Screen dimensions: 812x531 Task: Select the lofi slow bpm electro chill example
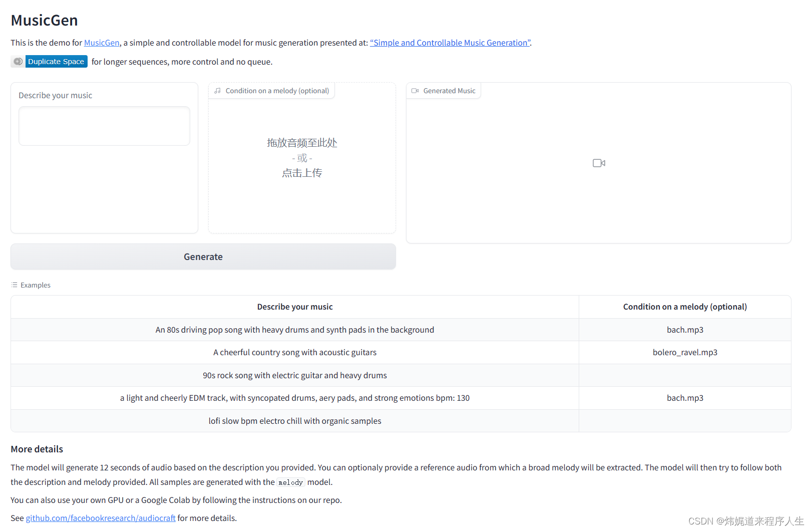(x=295, y=421)
